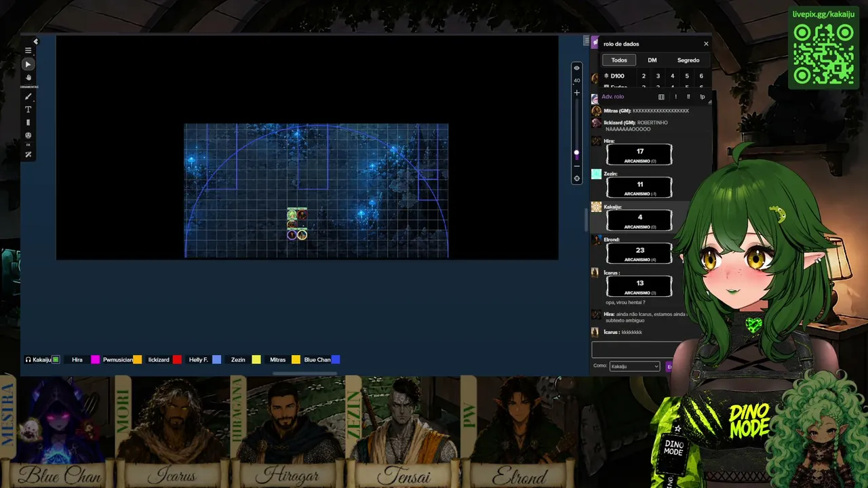This screenshot has height=488, width=868.
Task: Click Kakaiju's roll result 4
Action: coord(639,220)
